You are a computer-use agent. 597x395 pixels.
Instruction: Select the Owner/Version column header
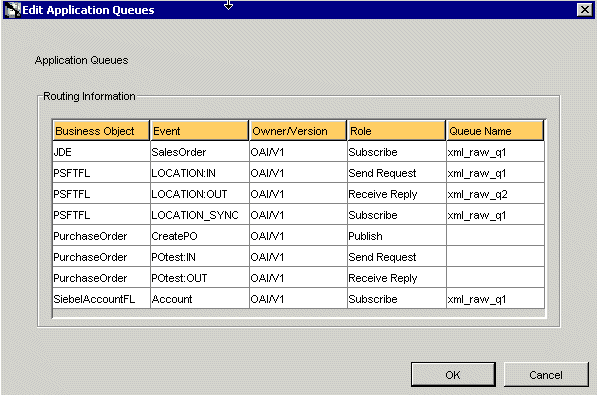(x=298, y=131)
